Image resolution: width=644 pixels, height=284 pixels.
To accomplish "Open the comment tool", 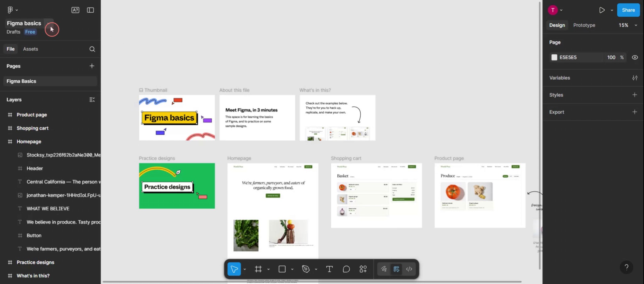I will click(x=346, y=269).
